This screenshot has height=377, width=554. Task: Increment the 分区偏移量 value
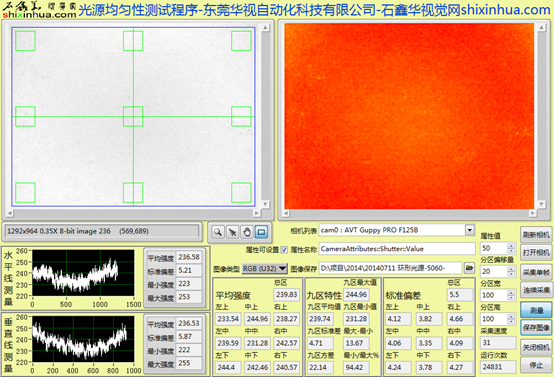pyautogui.click(x=511, y=269)
